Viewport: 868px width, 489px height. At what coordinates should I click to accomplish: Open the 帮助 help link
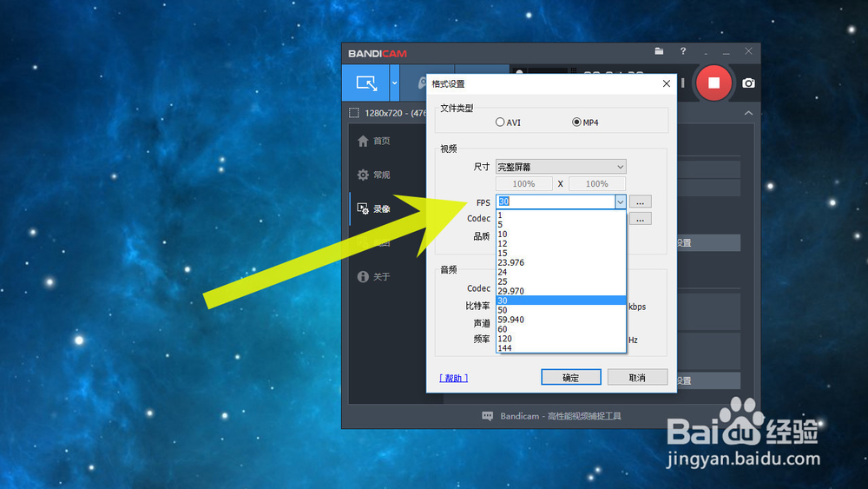click(453, 378)
